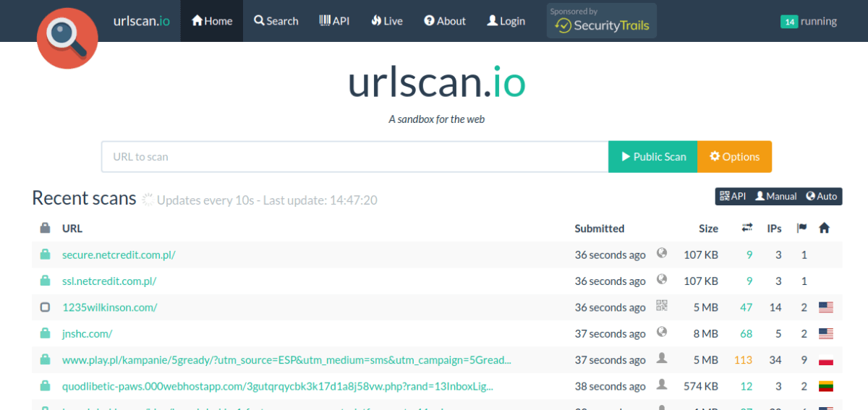868x410 pixels.
Task: Open the Live menu item
Action: pos(387,21)
